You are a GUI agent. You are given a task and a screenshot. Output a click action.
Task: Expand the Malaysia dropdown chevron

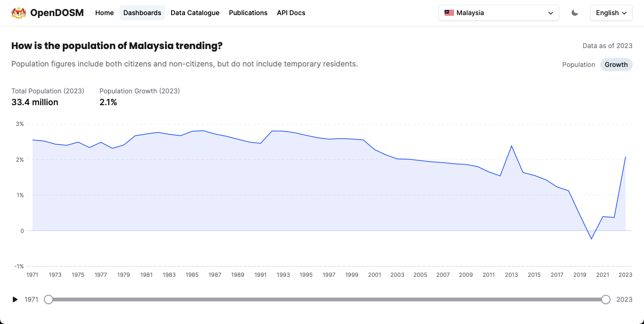(x=551, y=13)
